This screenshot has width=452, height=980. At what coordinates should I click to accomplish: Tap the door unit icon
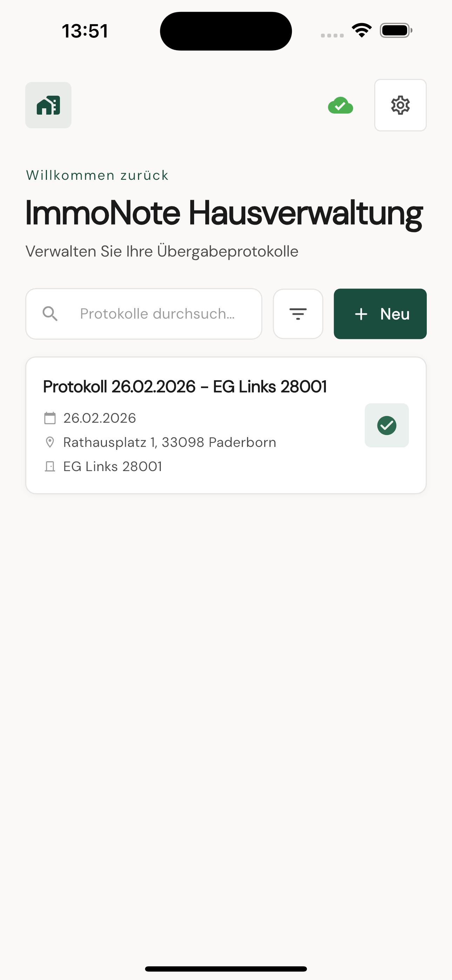50,467
